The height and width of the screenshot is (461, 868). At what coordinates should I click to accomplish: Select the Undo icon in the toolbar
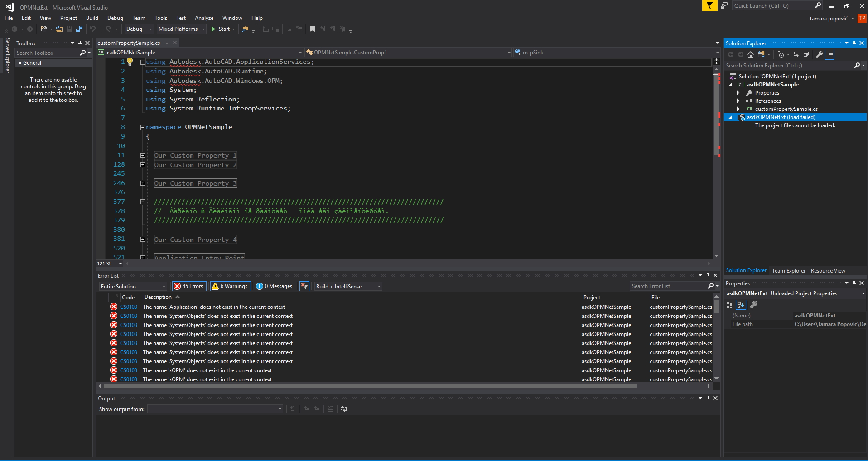pos(92,29)
